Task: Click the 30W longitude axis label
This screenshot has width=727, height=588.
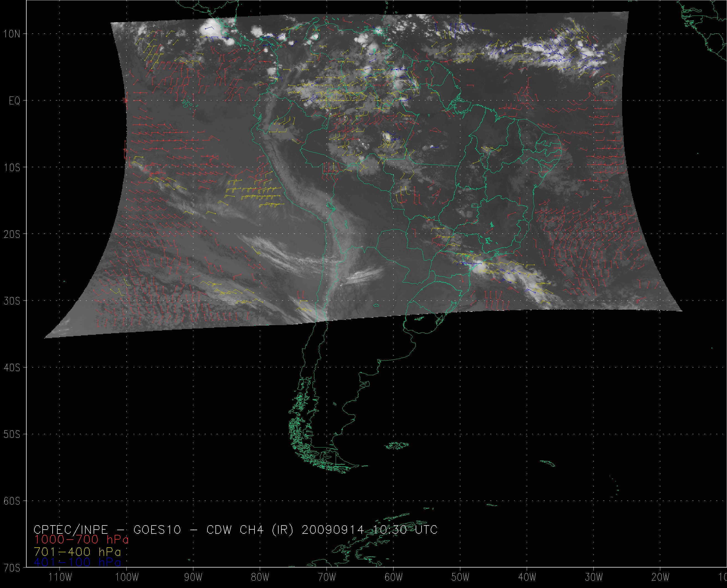Action: click(594, 577)
